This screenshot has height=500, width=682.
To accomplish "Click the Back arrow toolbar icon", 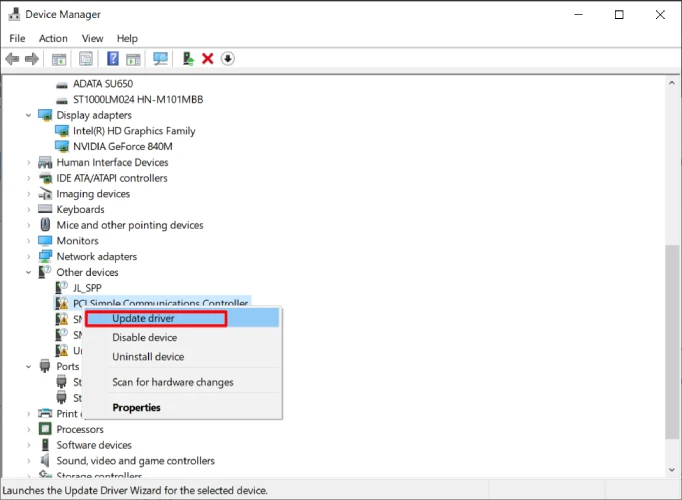I will click(x=13, y=59).
